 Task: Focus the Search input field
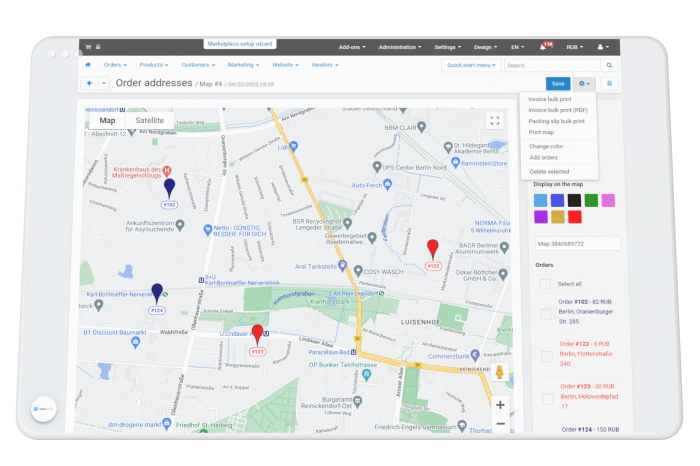point(553,65)
